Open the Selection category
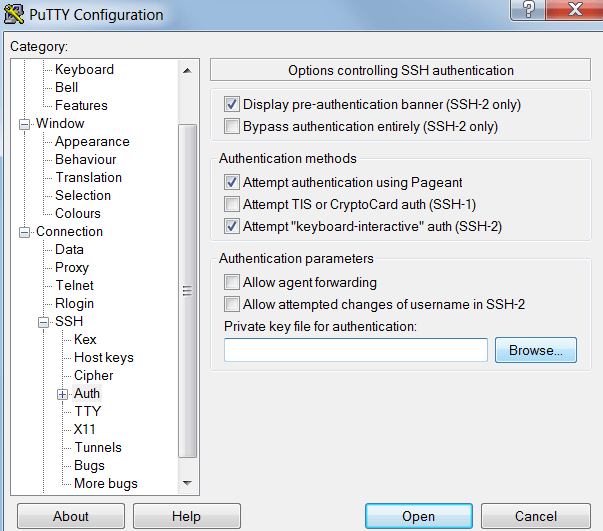 click(x=83, y=195)
